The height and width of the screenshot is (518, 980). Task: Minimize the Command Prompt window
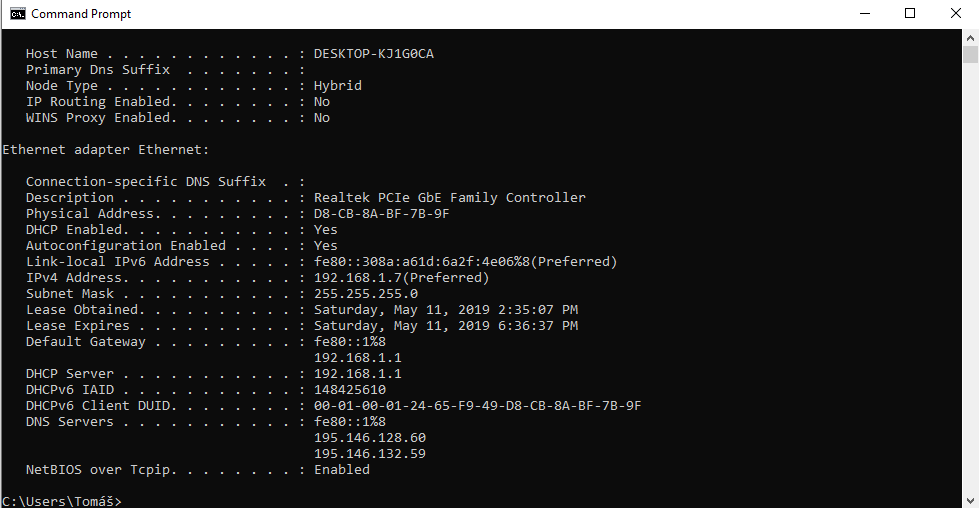coord(863,14)
